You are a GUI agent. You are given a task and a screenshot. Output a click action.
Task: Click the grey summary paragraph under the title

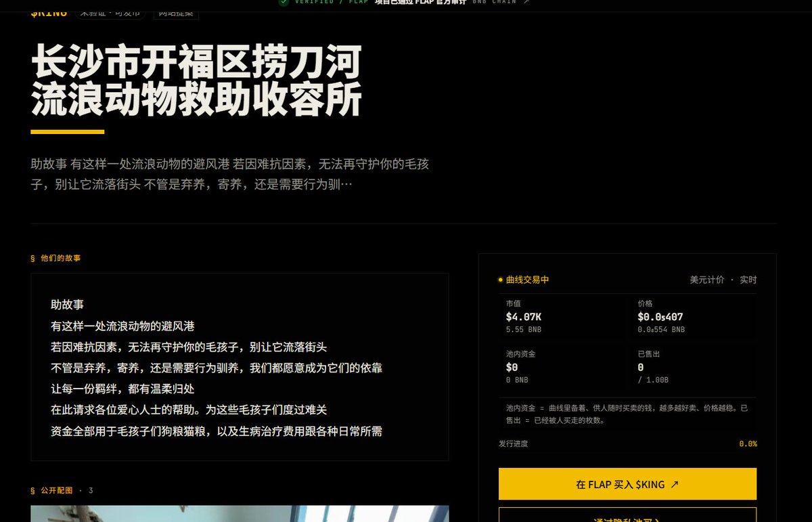pyautogui.click(x=230, y=174)
